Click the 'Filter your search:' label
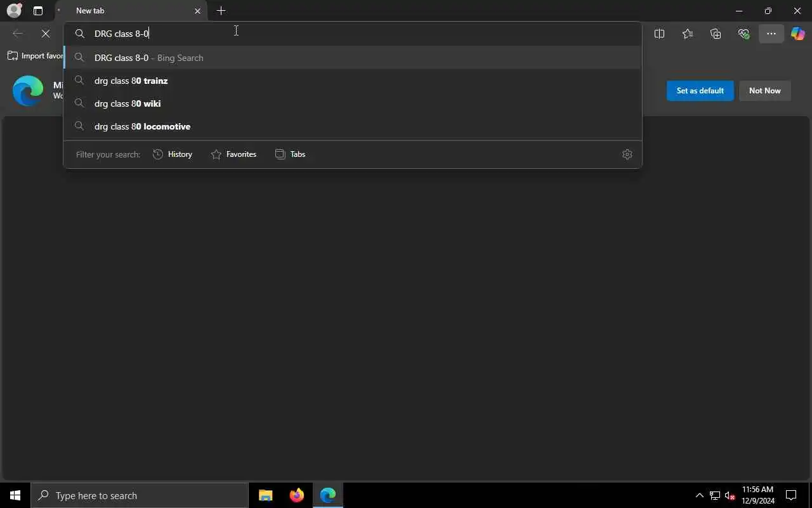812x508 pixels. point(108,154)
